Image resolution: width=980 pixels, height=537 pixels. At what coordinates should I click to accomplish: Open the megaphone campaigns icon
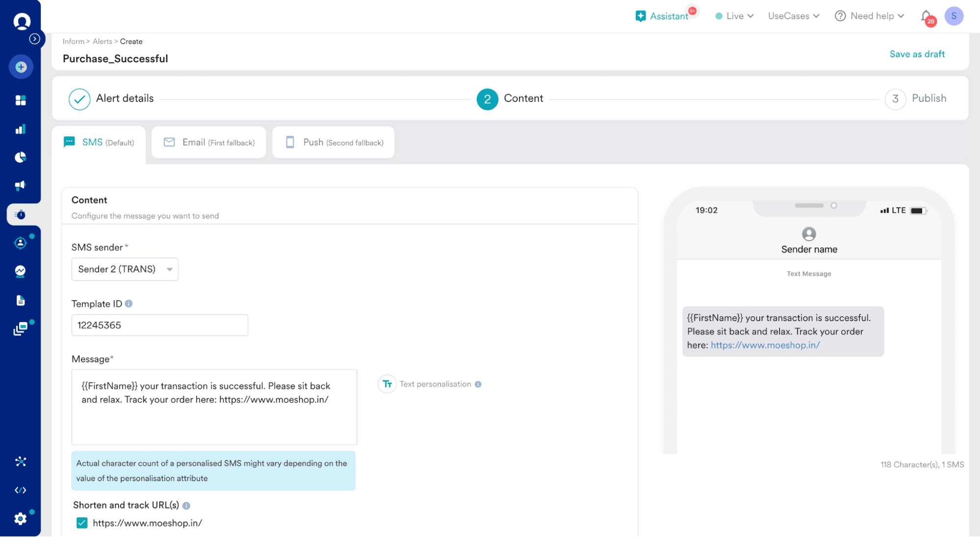pos(21,185)
